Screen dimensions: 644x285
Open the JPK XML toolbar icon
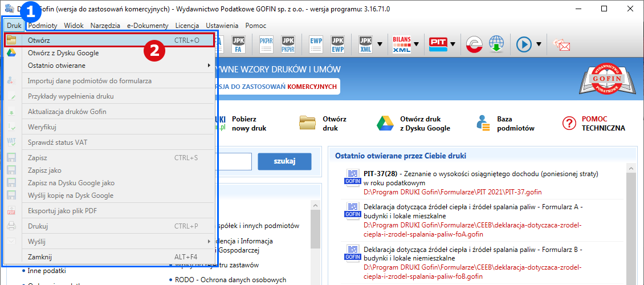[365, 43]
